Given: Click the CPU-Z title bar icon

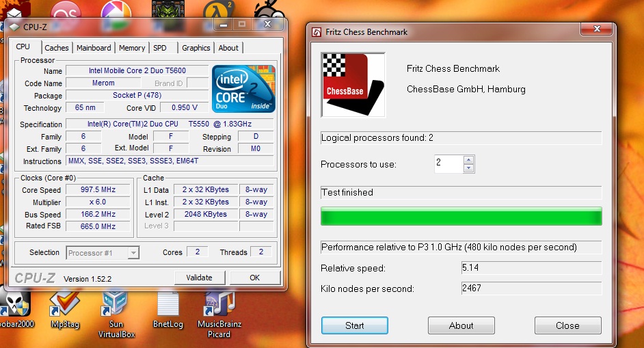Looking at the screenshot, I should 14,27.
